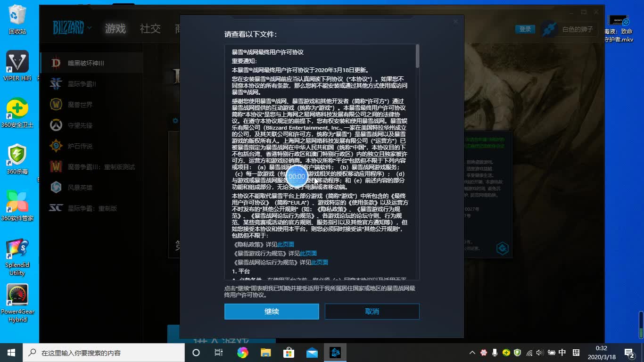The width and height of the screenshot is (644, 362).
Task: Switch to the 社交 tab
Action: pyautogui.click(x=150, y=29)
